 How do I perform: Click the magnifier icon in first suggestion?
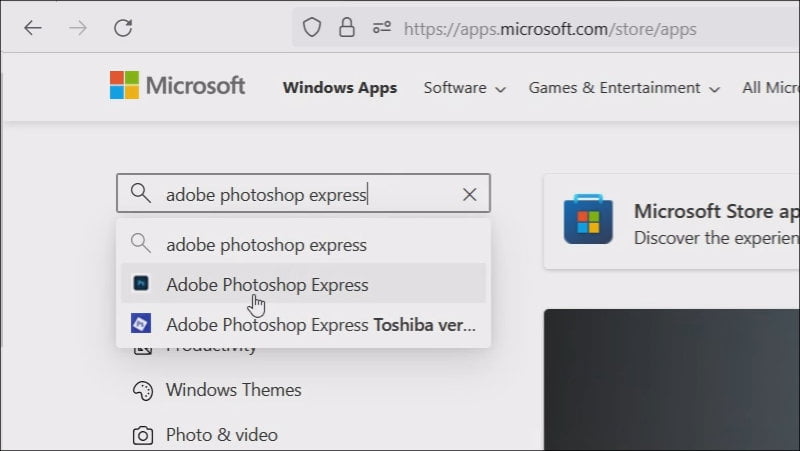tap(140, 243)
